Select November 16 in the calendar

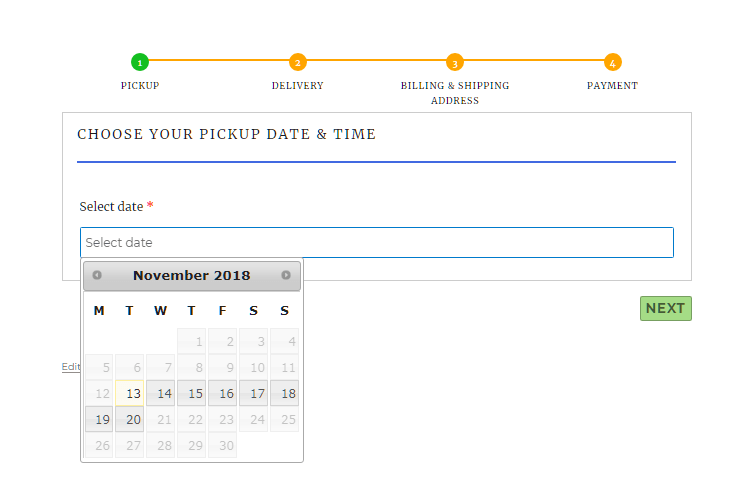tap(223, 394)
